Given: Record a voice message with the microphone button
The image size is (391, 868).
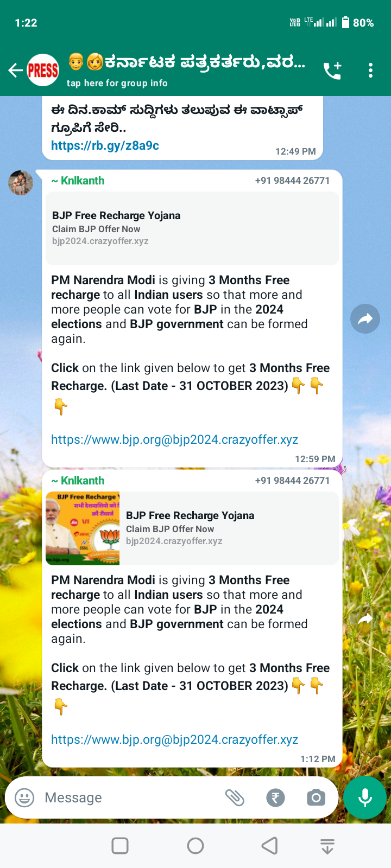Looking at the screenshot, I should pyautogui.click(x=365, y=797).
